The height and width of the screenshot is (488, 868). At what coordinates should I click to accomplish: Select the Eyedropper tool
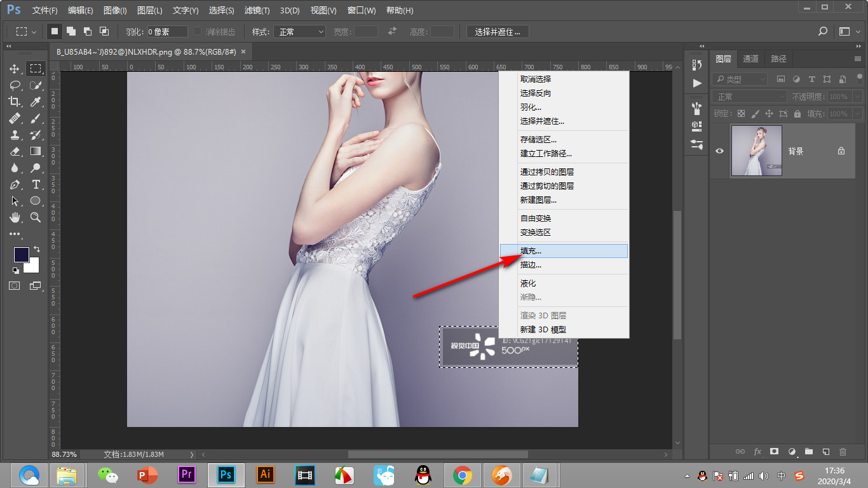36,102
